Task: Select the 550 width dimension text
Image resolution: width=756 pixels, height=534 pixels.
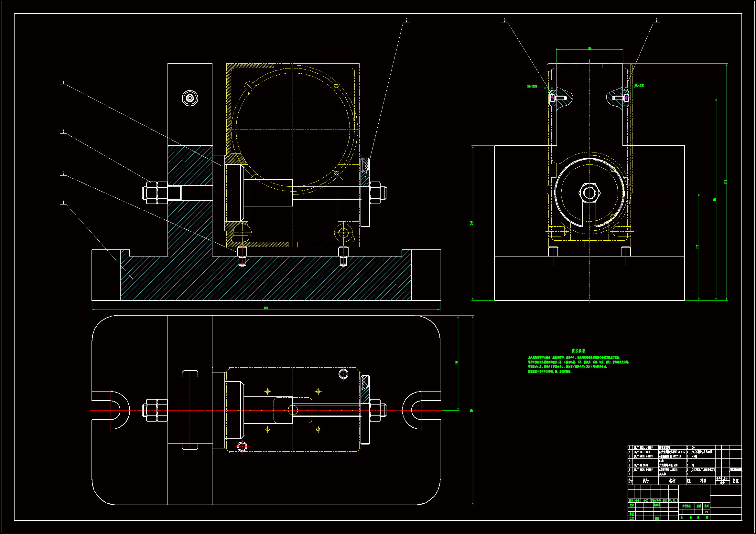Action: tap(266, 308)
